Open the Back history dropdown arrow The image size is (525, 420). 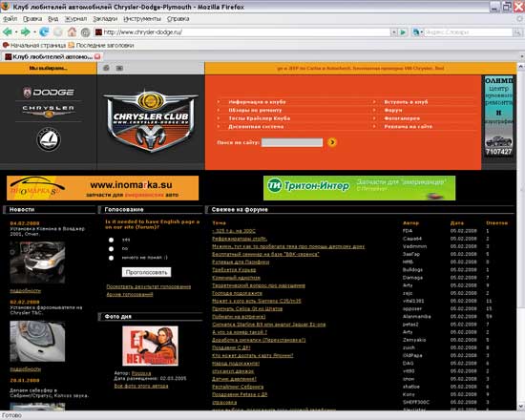pos(15,32)
